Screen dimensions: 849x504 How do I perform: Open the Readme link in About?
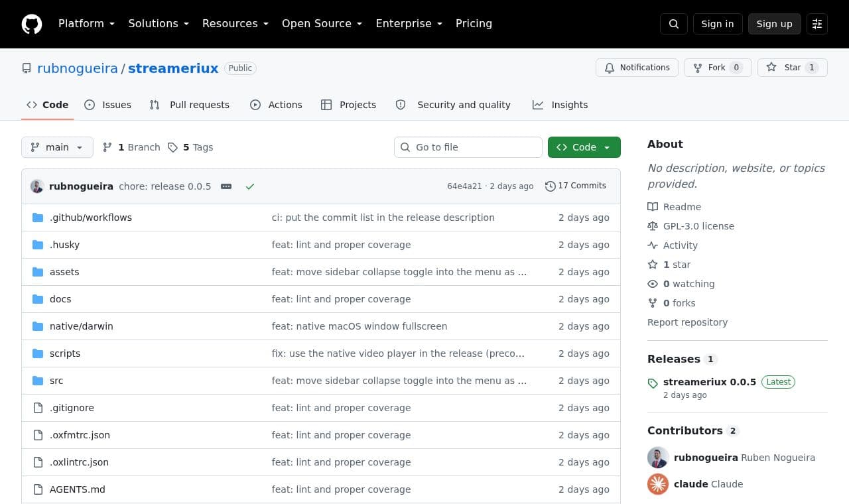pyautogui.click(x=675, y=207)
